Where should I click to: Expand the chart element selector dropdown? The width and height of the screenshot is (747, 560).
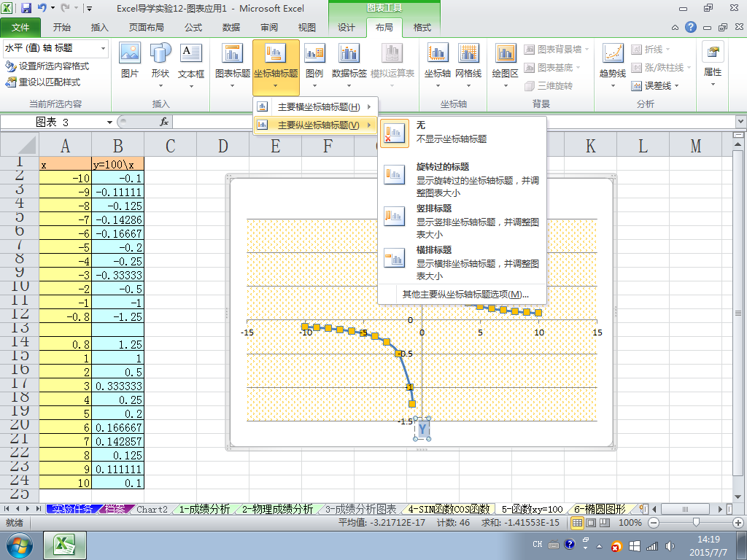(x=103, y=48)
